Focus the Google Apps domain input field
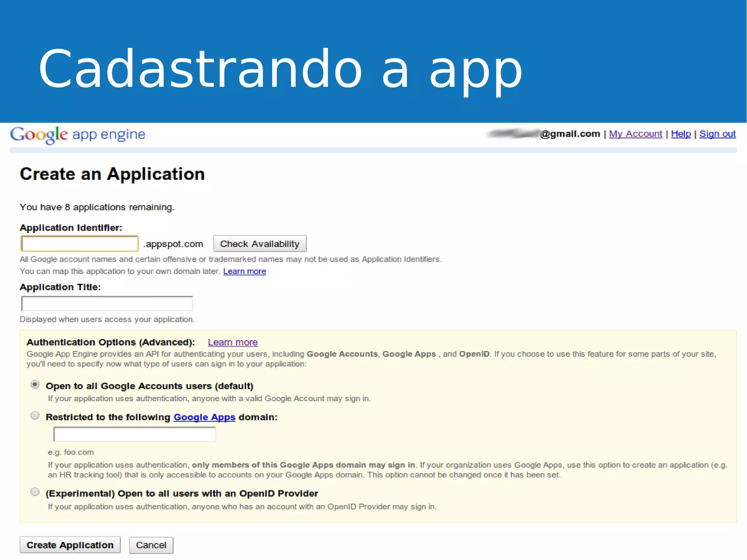Image resolution: width=747 pixels, height=560 pixels. pos(135,435)
